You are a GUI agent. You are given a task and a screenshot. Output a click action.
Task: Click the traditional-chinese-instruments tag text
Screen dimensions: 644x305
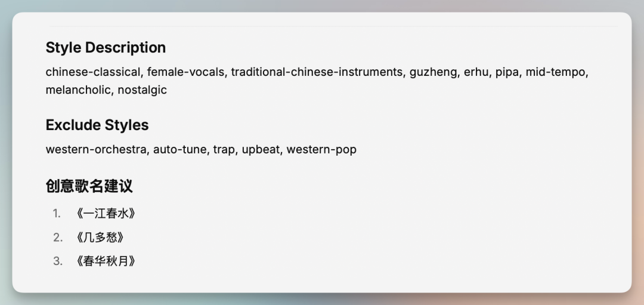pyautogui.click(x=317, y=72)
